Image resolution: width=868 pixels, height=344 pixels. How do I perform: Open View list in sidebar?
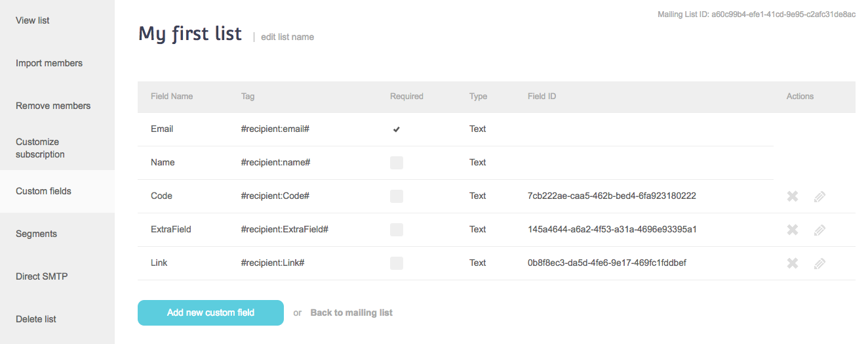click(33, 20)
